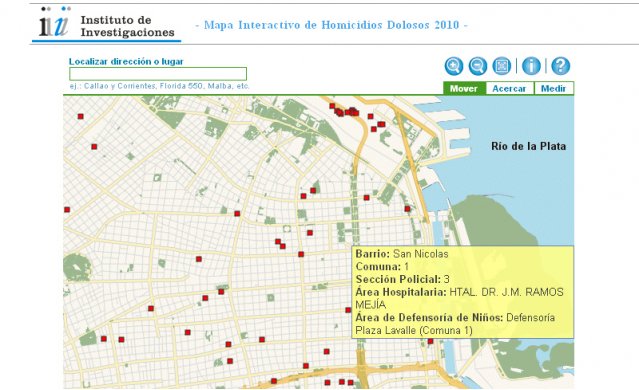Image resolution: width=639 pixels, height=390 pixels.
Task: Click the Mapa Interactivo de Homicidios title
Action: pos(332,25)
